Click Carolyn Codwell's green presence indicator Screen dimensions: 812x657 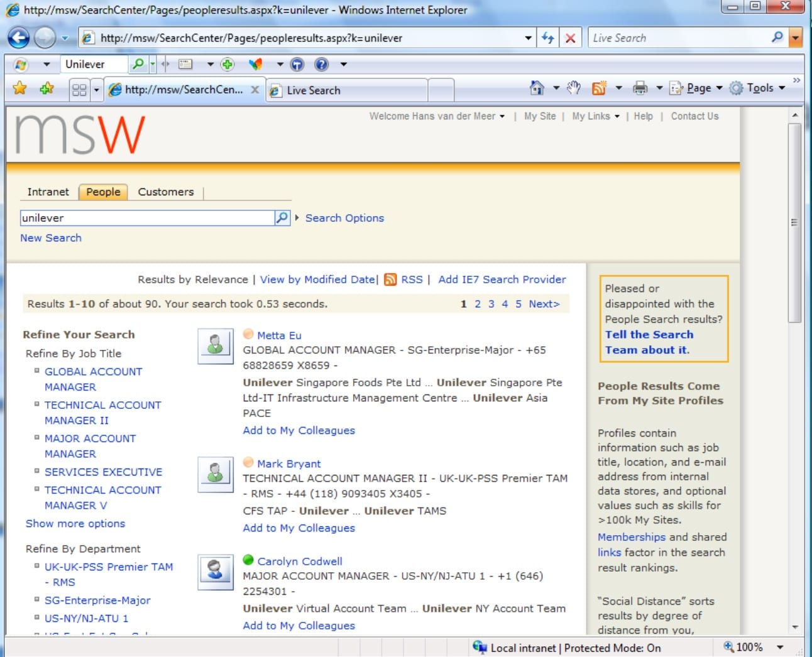(248, 560)
